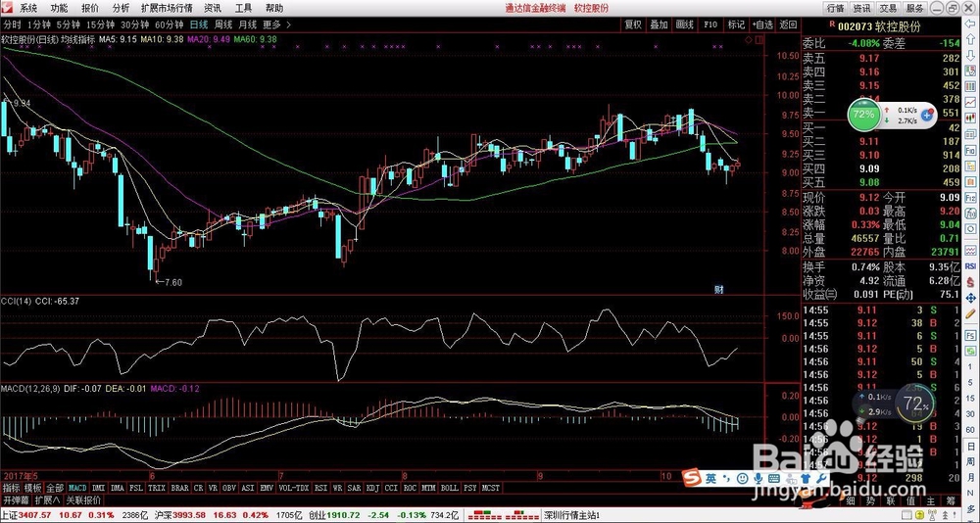Expand the 更多 period options

point(275,25)
